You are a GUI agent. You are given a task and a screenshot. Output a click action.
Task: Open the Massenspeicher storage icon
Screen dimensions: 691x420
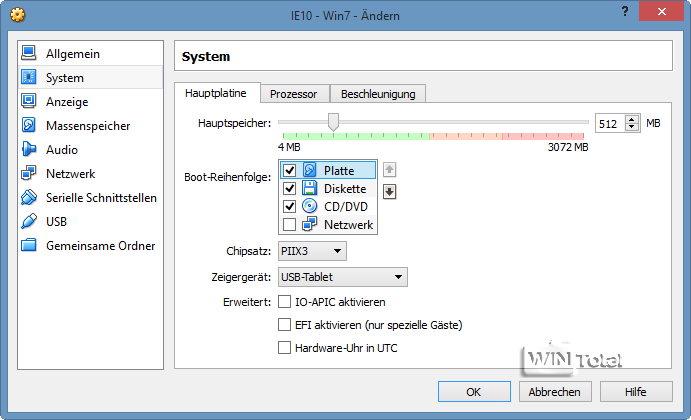tap(28, 125)
